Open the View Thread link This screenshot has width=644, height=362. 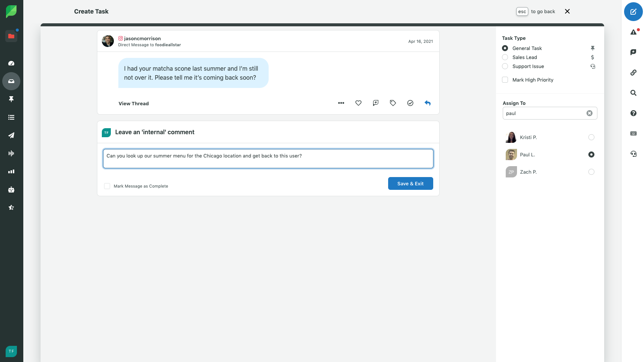point(134,103)
